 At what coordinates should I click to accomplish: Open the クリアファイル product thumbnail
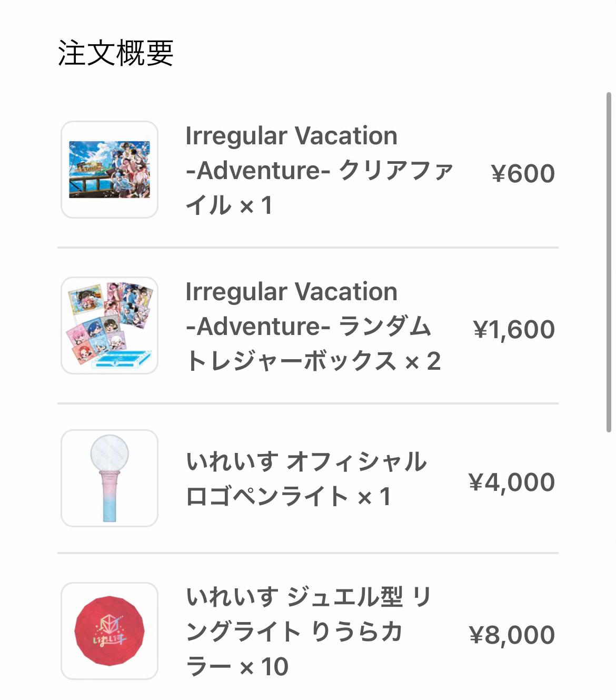(110, 170)
